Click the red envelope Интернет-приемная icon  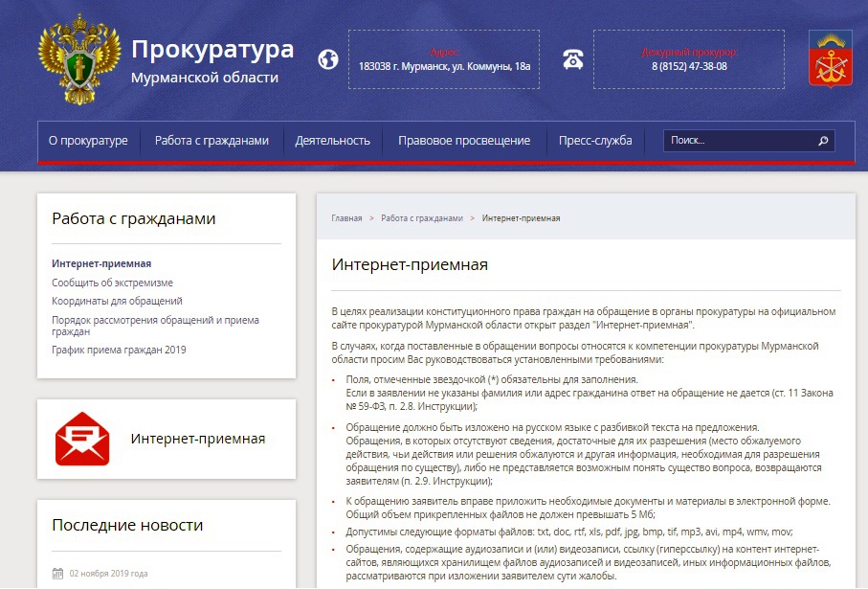coord(82,439)
